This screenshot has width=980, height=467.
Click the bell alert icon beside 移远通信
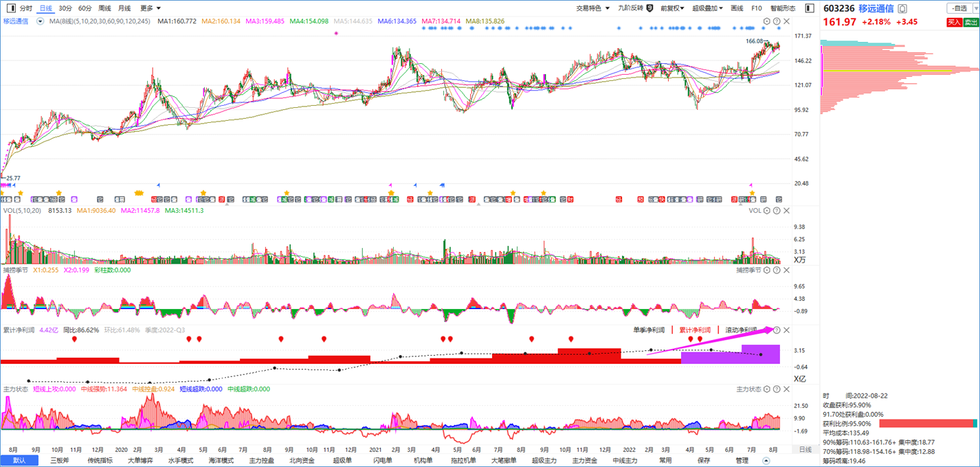tap(902, 9)
